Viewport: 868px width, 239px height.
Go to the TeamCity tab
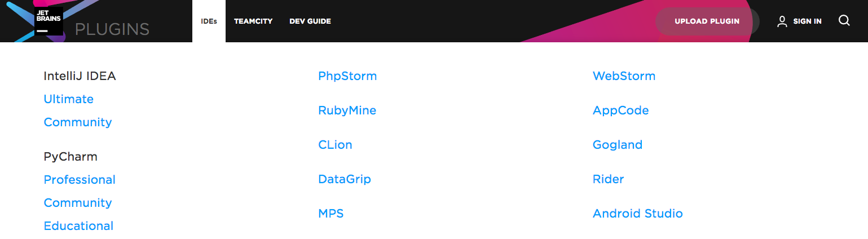tap(253, 21)
